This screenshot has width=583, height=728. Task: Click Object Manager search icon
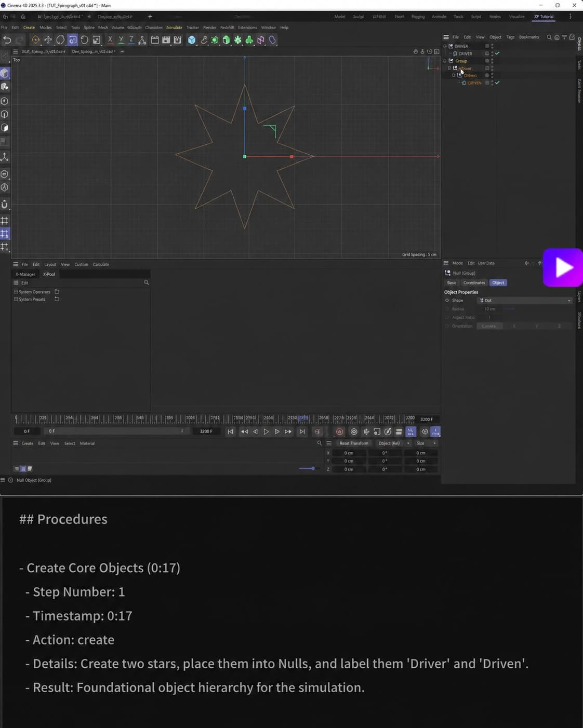pyautogui.click(x=549, y=37)
